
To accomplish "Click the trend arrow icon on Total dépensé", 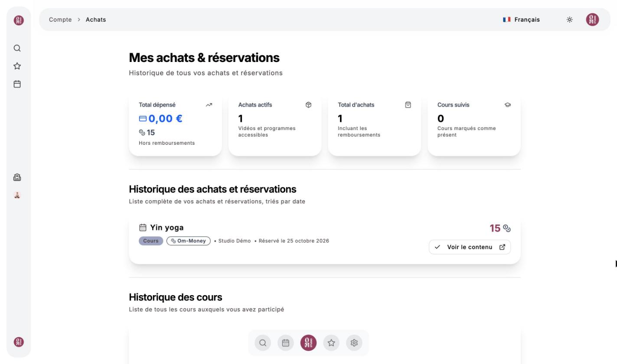I will click(x=209, y=105).
